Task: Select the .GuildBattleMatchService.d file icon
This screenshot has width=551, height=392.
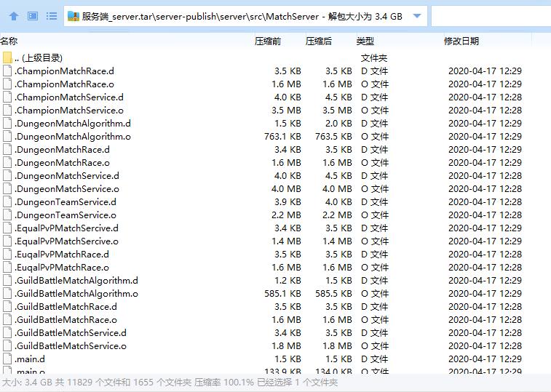Action: (7, 333)
